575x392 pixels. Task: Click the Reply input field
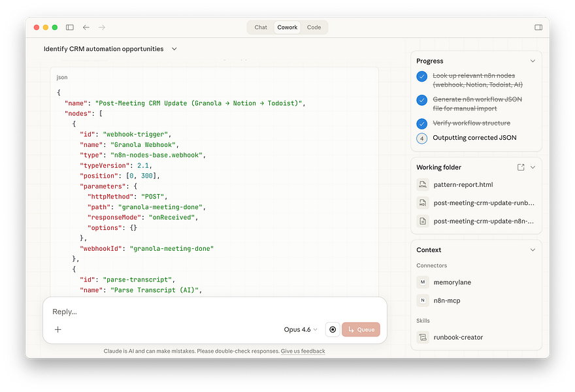coord(215,312)
